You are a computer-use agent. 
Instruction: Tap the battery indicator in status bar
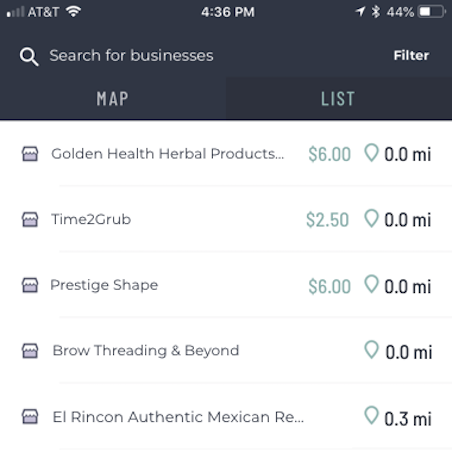[432, 12]
